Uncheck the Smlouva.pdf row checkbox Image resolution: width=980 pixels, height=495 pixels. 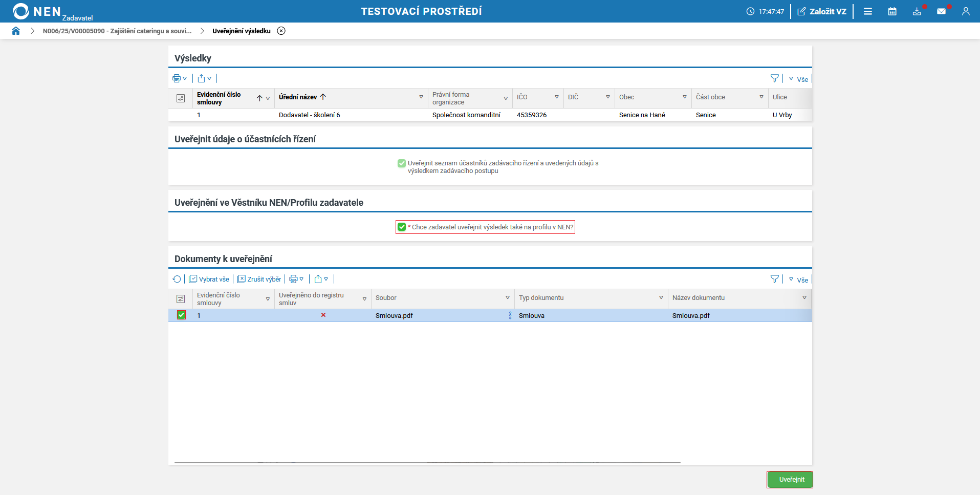181,315
